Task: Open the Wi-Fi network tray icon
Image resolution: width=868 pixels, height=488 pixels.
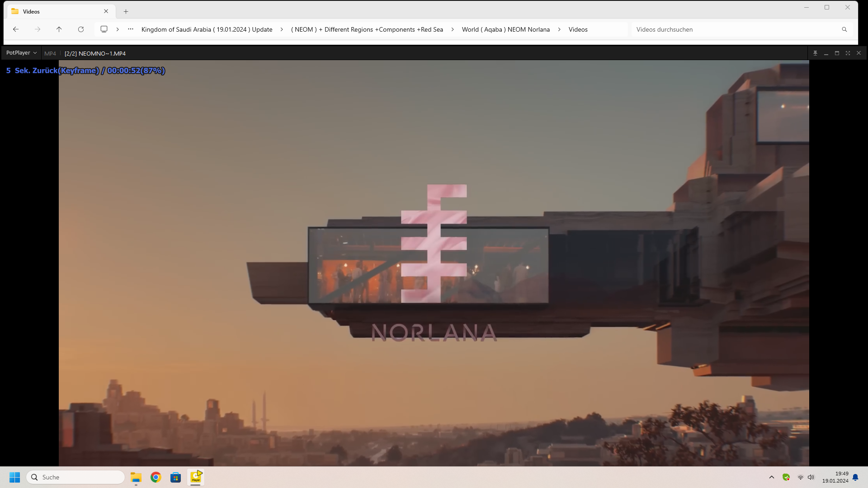Action: tap(800, 477)
